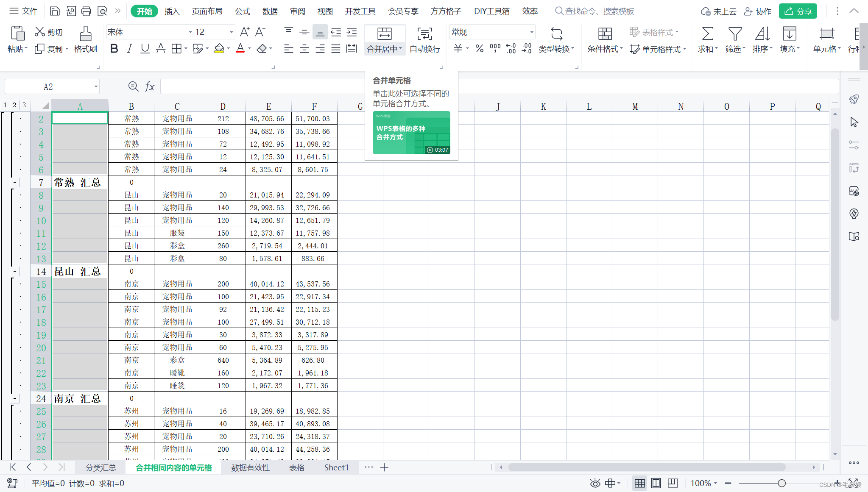Click the 协作 collaboration button
This screenshot has height=492, width=868.
coord(758,11)
